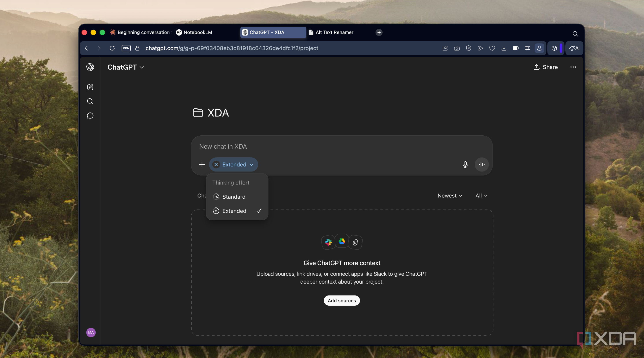Launch voice mode waveform button

coord(481,164)
